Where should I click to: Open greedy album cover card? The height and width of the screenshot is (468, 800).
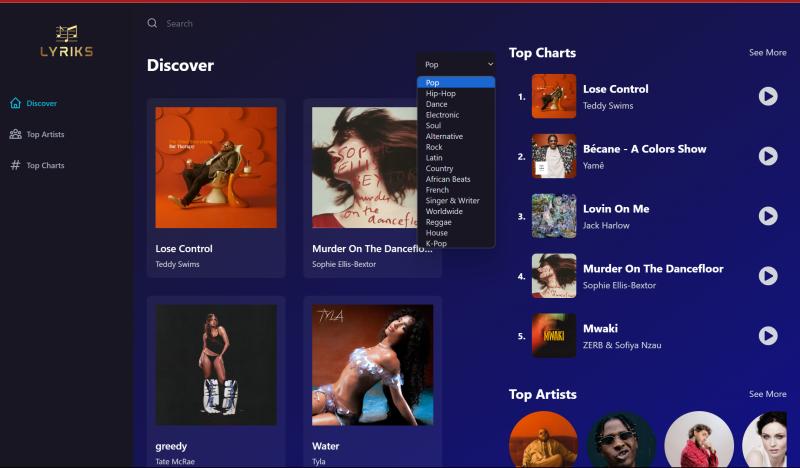216,365
